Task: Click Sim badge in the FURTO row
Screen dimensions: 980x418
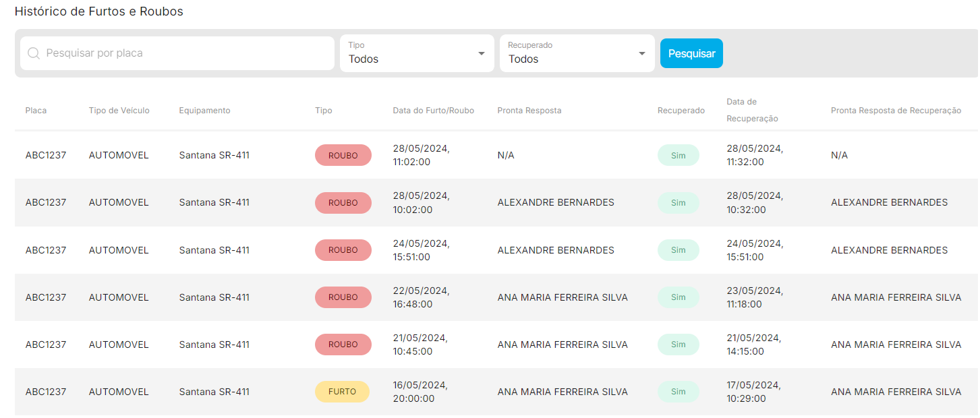Action: pos(679,392)
